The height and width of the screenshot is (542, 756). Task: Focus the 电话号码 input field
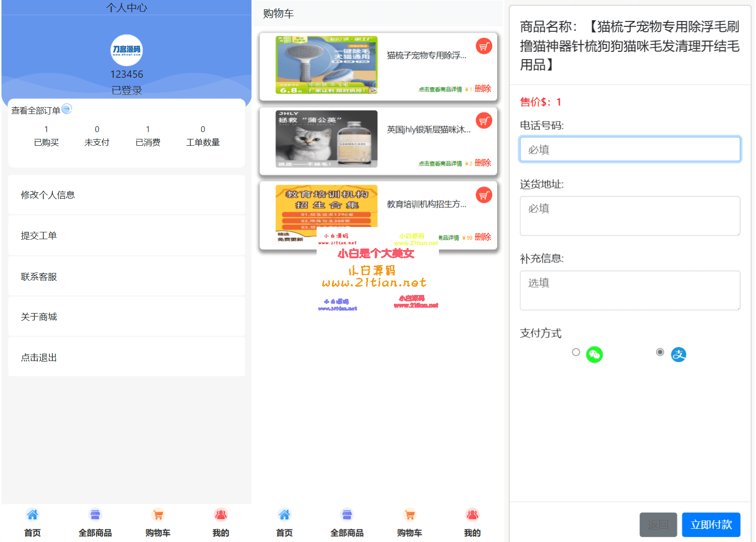[630, 149]
